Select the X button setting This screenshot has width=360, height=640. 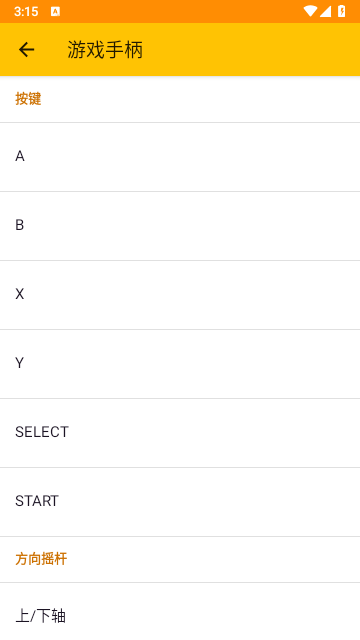pyautogui.click(x=180, y=295)
